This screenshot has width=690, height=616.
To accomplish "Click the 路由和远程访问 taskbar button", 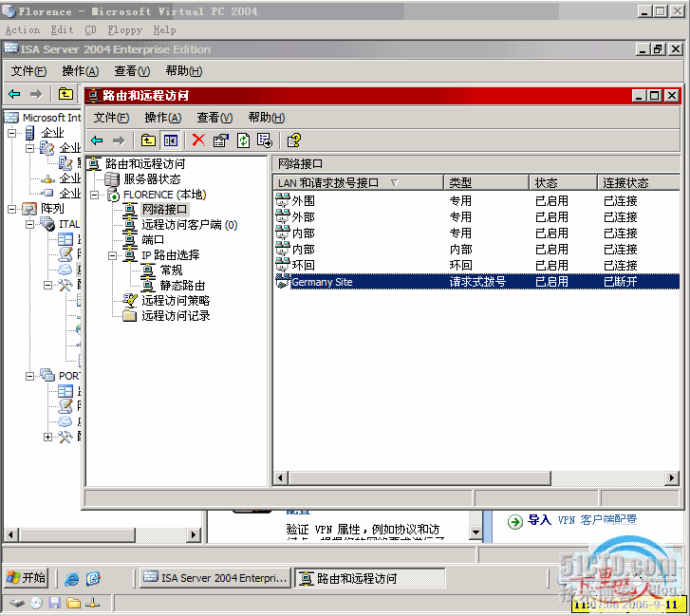I will [369, 578].
